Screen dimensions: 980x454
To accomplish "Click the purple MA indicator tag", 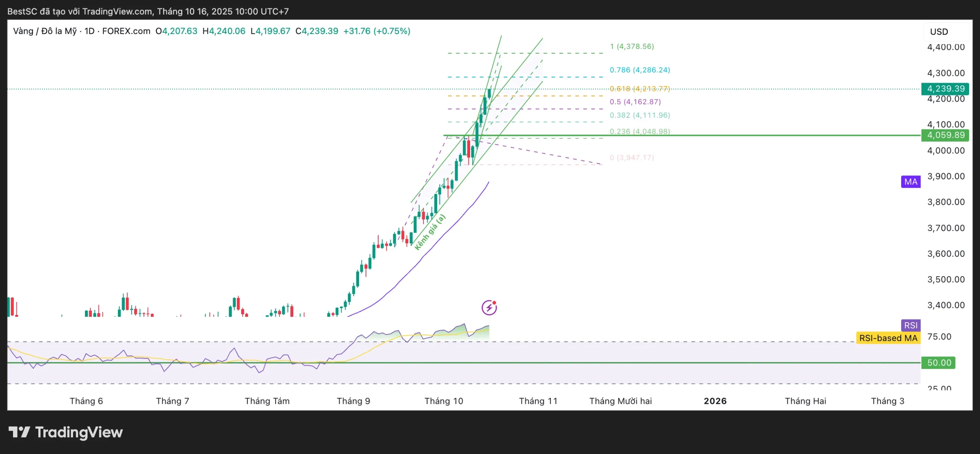I will (x=911, y=182).
